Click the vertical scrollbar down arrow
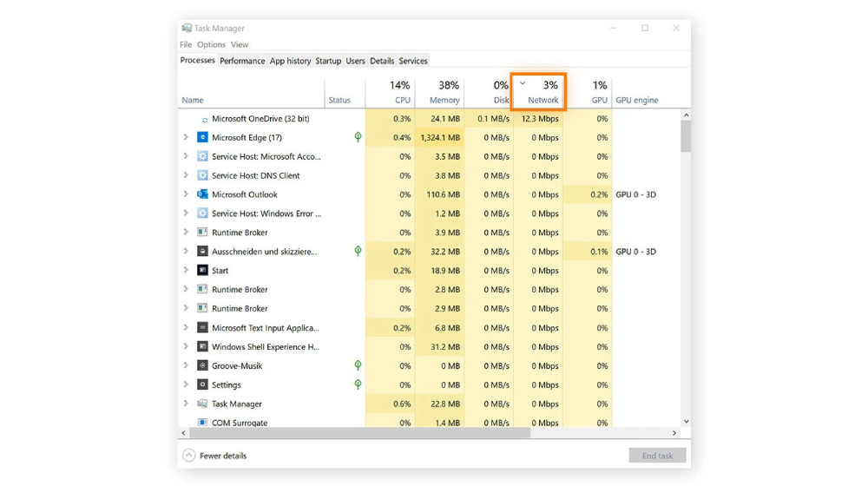 [x=687, y=421]
